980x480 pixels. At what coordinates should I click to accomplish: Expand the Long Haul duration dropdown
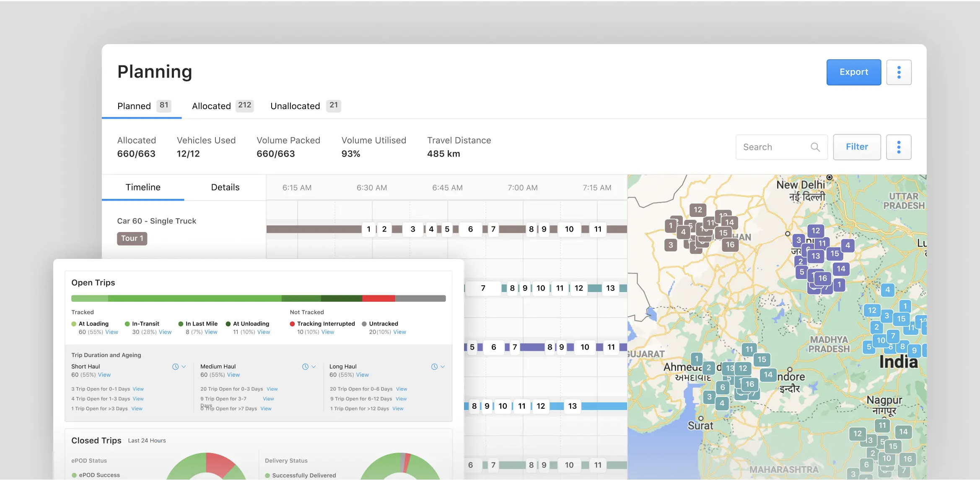point(442,366)
